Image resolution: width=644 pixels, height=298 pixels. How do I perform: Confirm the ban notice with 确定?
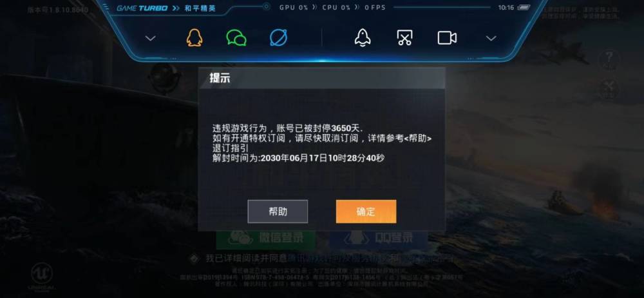pos(366,212)
